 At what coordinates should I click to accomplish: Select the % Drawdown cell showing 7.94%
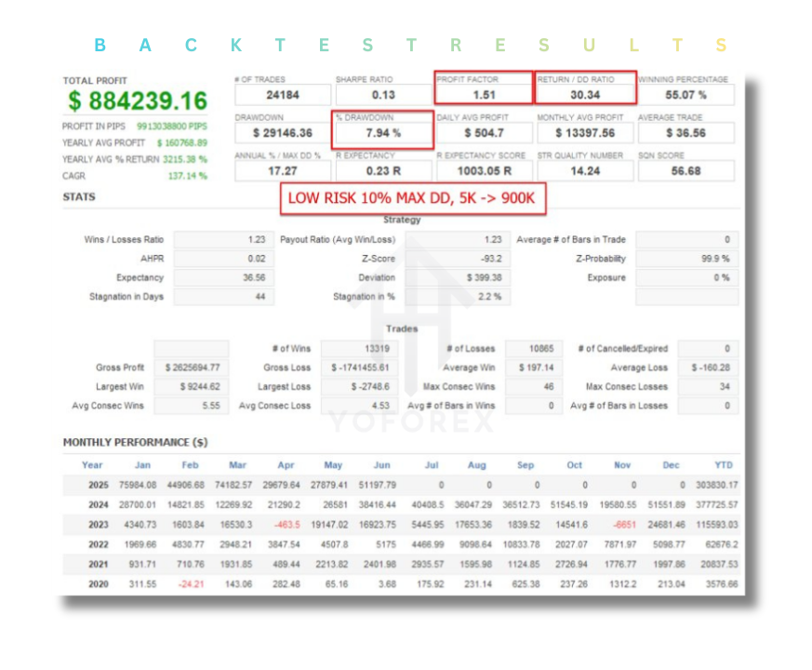pyautogui.click(x=383, y=132)
